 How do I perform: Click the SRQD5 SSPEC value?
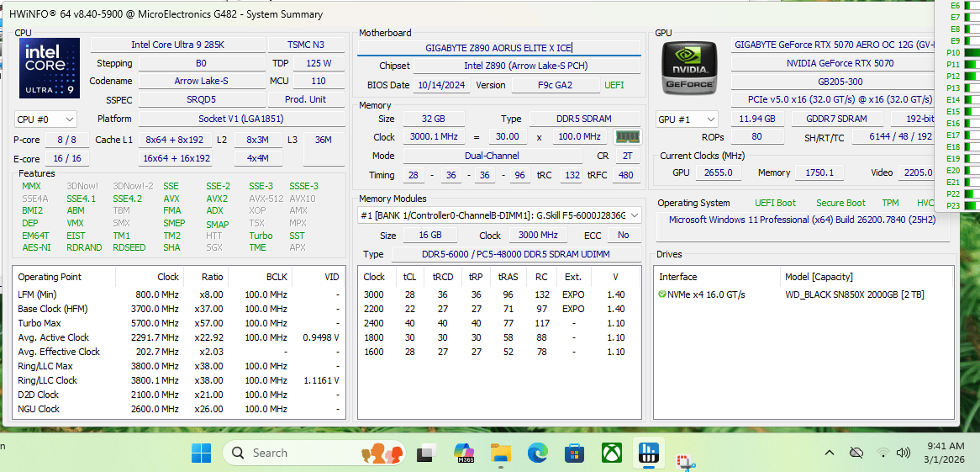201,99
